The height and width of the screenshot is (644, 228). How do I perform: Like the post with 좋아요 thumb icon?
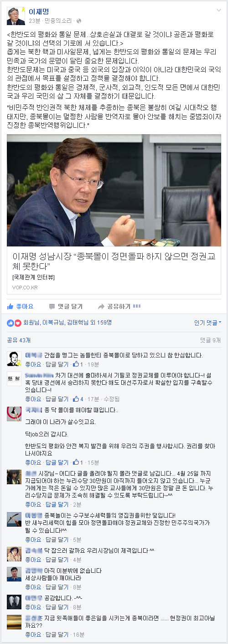pos(21,306)
